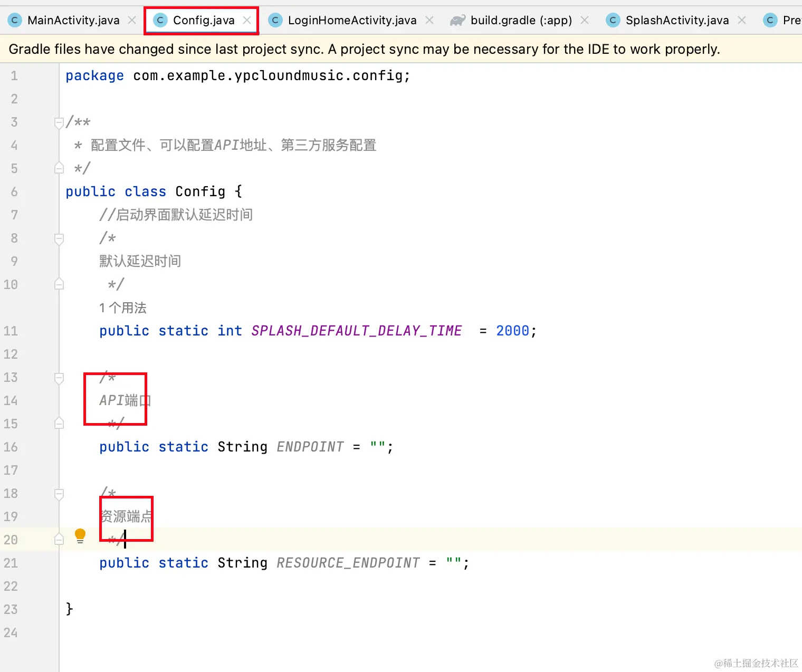Viewport: 802px width, 672px height.
Task: Click the fold-end marker icon beside line 10
Action: [x=59, y=284]
